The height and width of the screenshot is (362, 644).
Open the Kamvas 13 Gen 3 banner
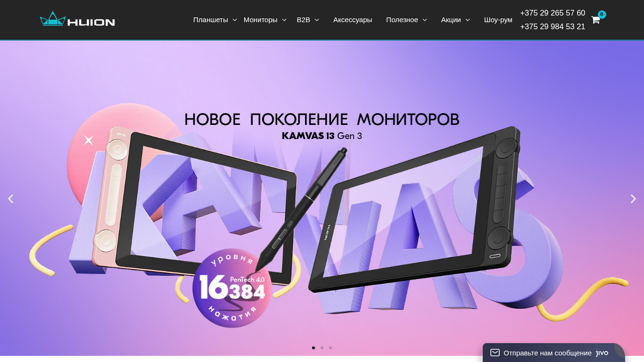pos(322,198)
